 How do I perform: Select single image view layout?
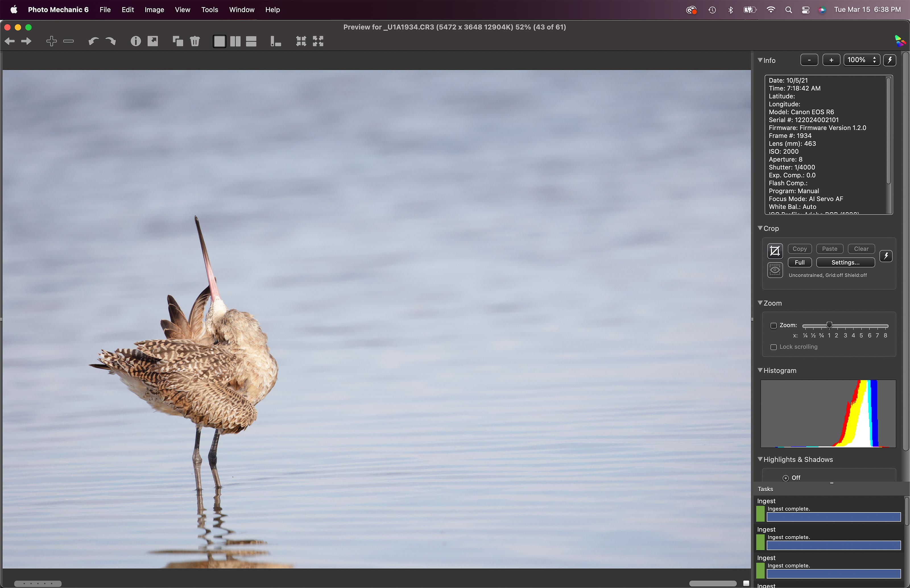click(219, 41)
